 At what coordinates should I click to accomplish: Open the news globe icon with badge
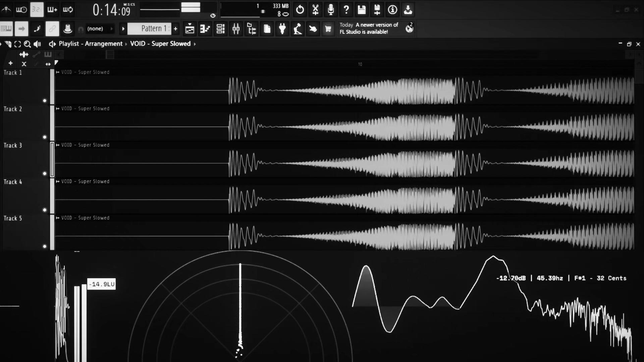409,28
